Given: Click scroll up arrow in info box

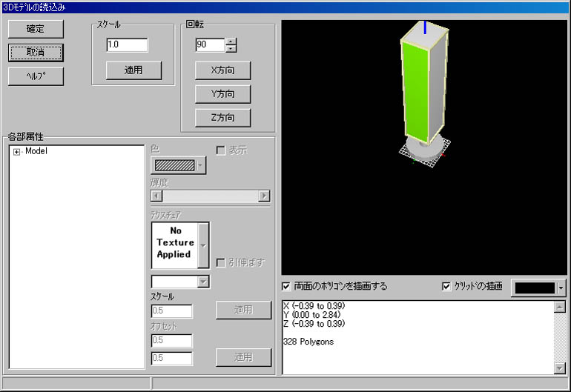Looking at the screenshot, I should (x=559, y=307).
